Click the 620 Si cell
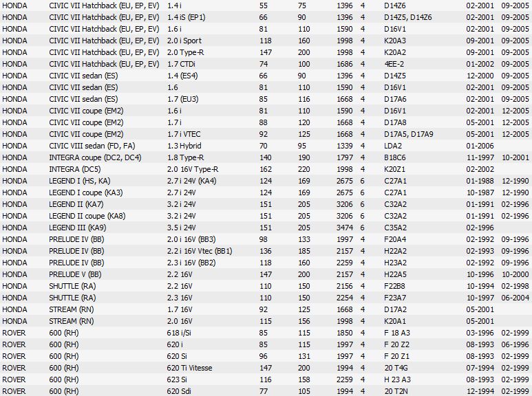Image resolution: width=532 pixels, height=396 pixels. point(177,357)
